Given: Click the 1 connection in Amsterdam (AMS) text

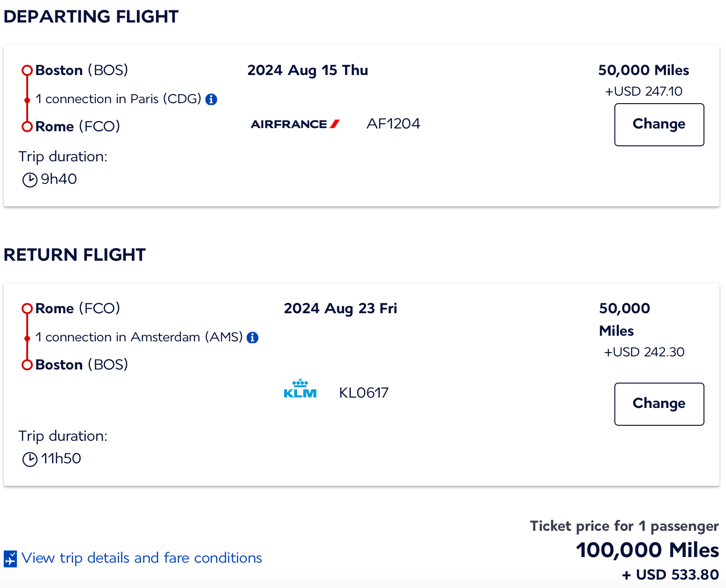Looking at the screenshot, I should [x=139, y=338].
